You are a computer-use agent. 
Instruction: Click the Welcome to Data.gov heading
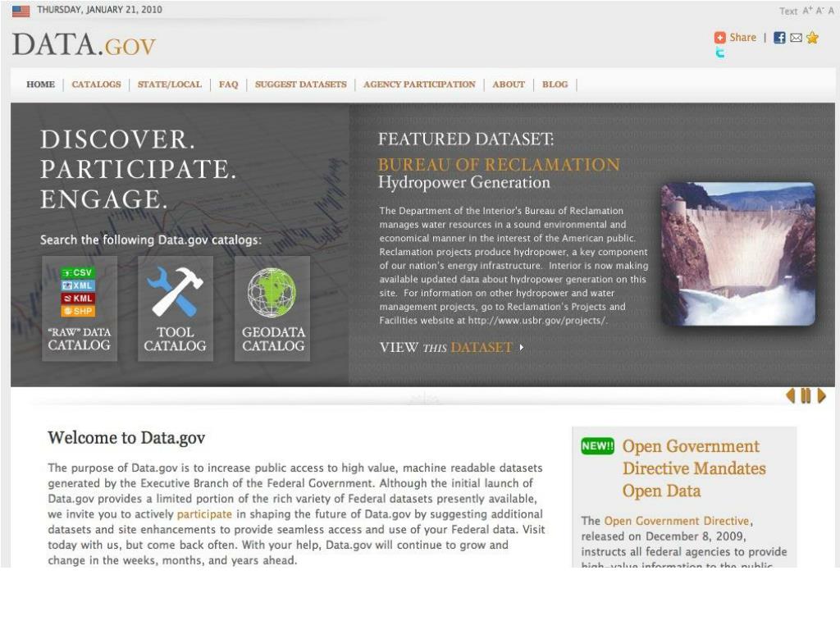coord(126,438)
